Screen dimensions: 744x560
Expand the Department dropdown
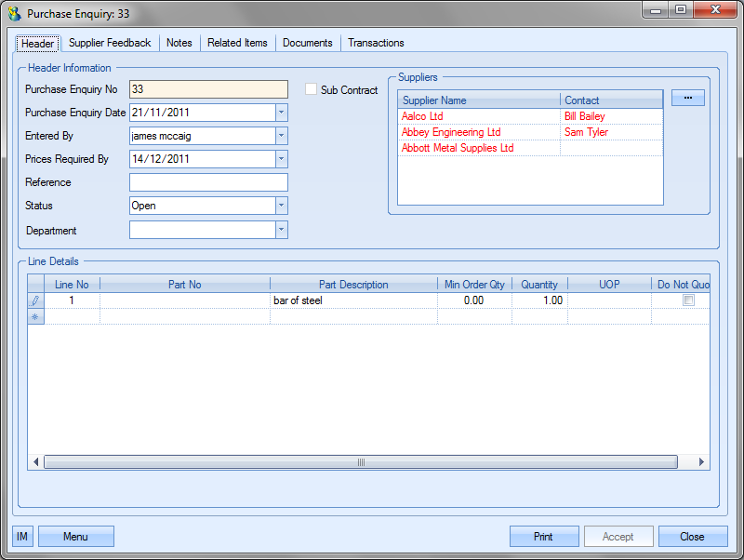coord(281,230)
